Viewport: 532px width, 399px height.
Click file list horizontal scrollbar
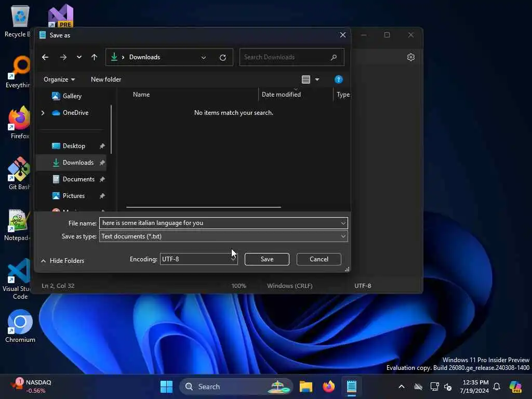tap(204, 207)
